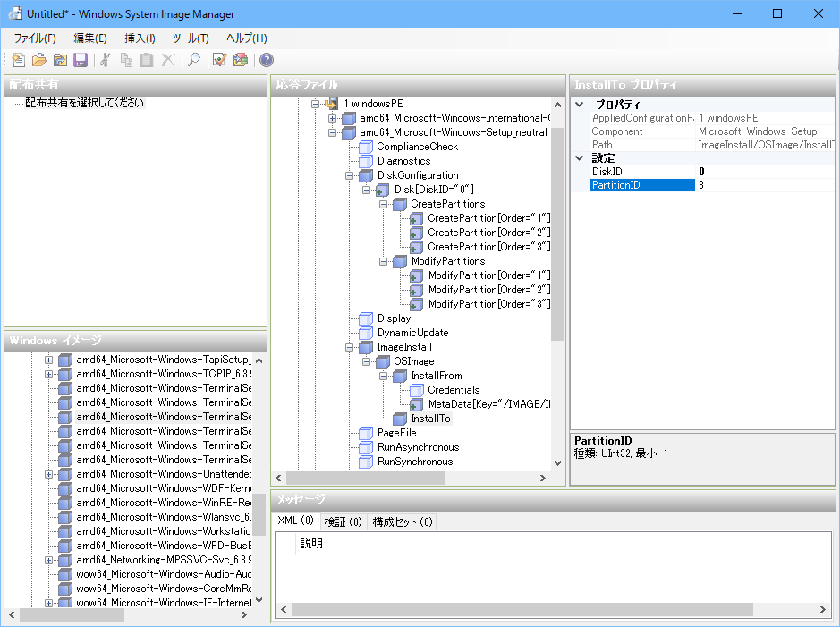Screen dimensions: 840x627
Task: Click the Create Configuration Set icon
Action: (241, 60)
